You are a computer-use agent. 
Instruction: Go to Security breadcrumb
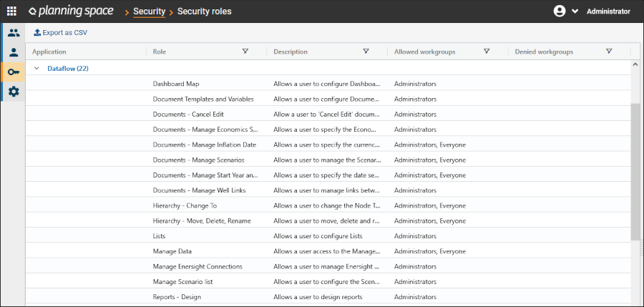[x=149, y=11]
